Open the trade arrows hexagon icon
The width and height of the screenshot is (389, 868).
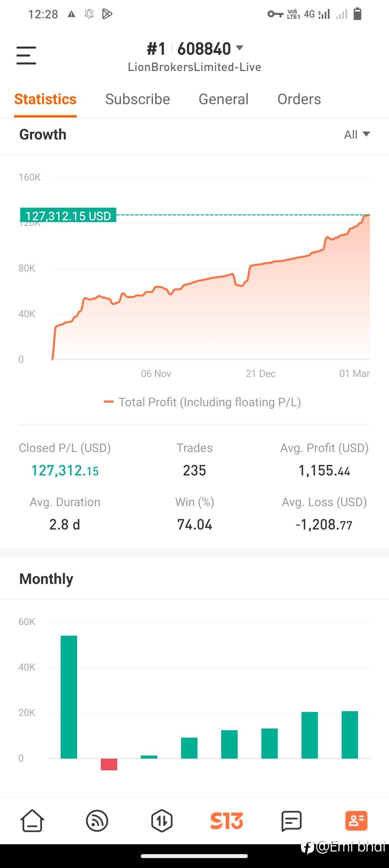(162, 821)
